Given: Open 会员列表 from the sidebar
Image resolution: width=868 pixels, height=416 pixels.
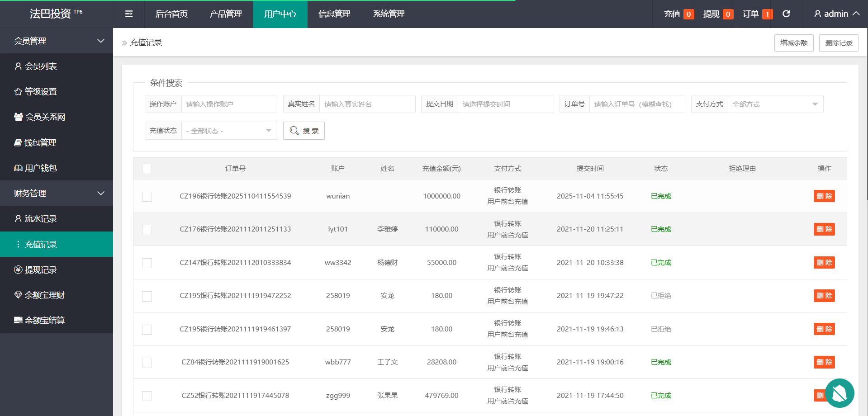Looking at the screenshot, I should pos(41,66).
